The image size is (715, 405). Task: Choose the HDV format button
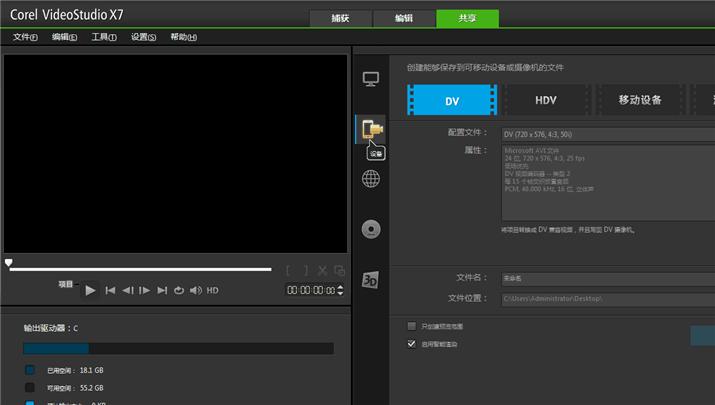coord(546,100)
